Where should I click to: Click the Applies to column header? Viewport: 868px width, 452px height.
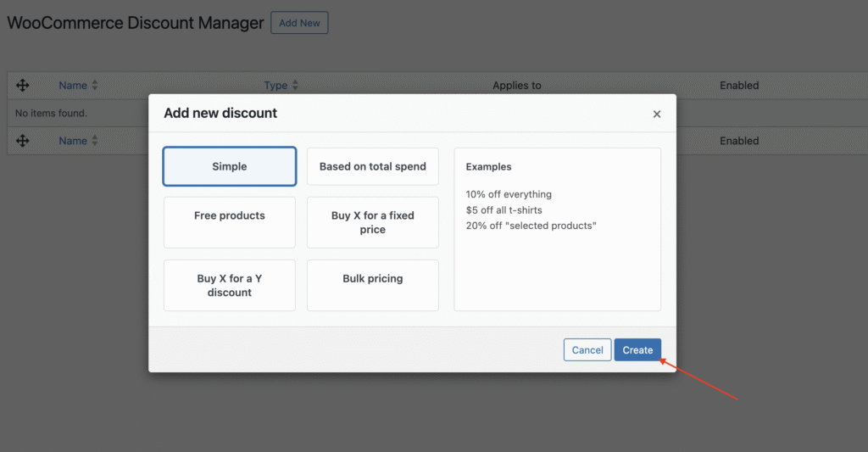(516, 86)
